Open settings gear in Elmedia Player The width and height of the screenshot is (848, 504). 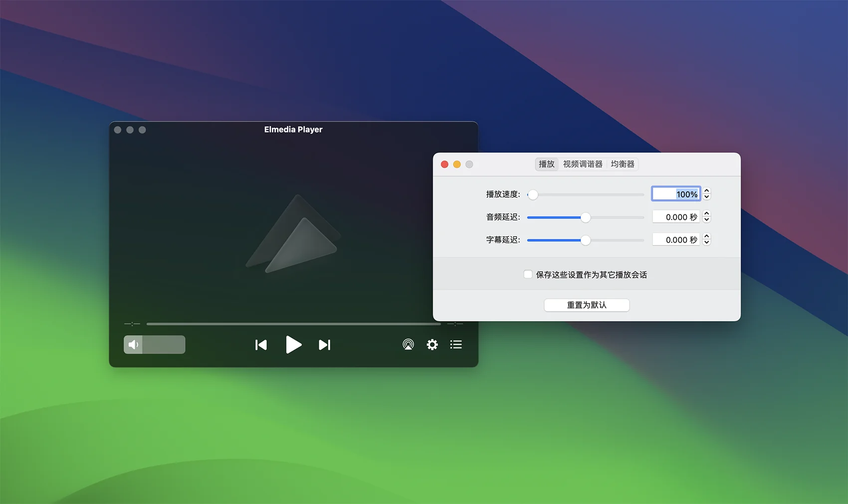point(432,344)
